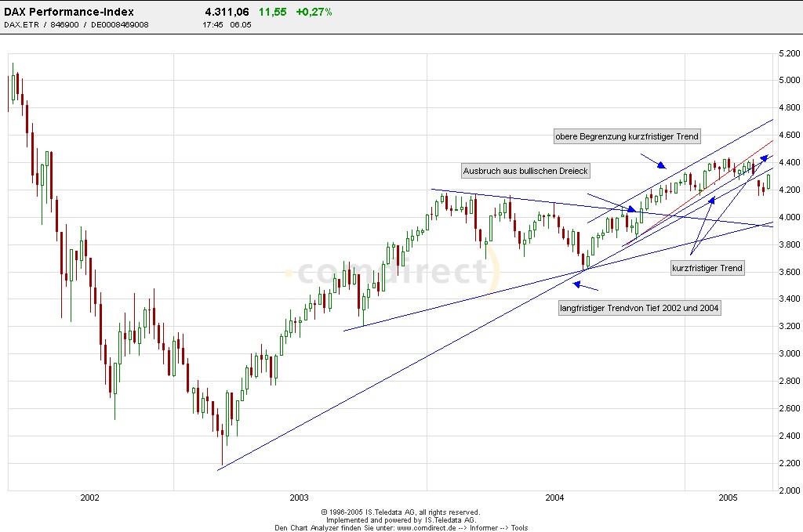Click the WKN number 846900
This screenshot has width=803, height=532.
(x=64, y=24)
